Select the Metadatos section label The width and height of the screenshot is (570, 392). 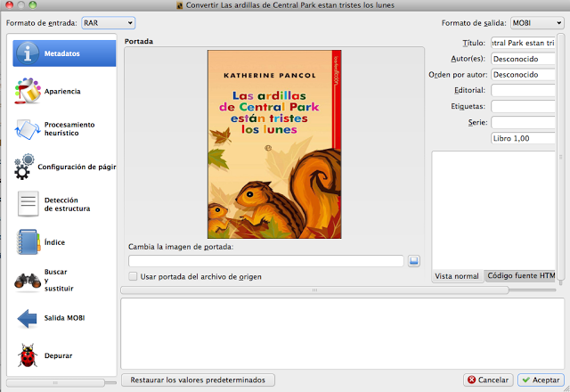tap(61, 53)
